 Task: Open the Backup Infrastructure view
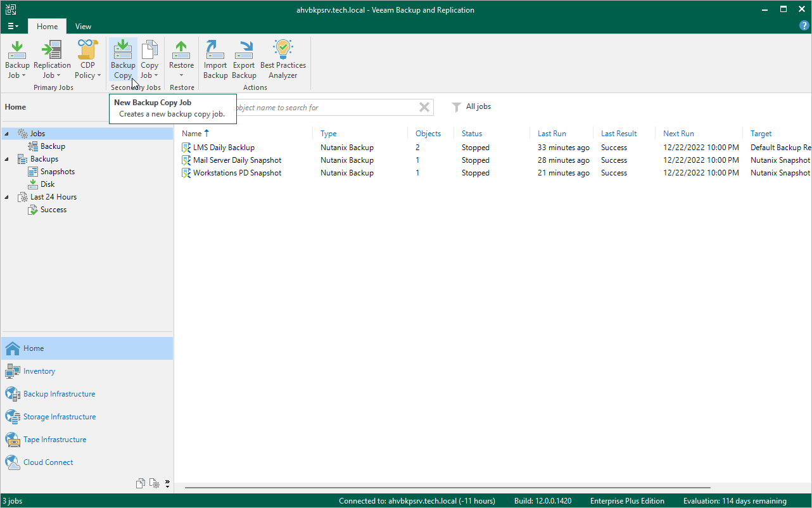[87, 394]
